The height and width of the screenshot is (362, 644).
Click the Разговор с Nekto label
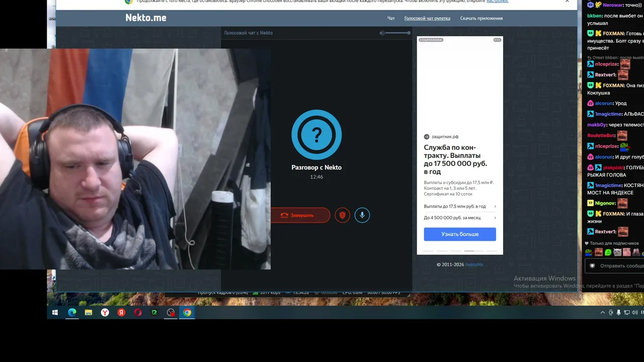pos(316,167)
